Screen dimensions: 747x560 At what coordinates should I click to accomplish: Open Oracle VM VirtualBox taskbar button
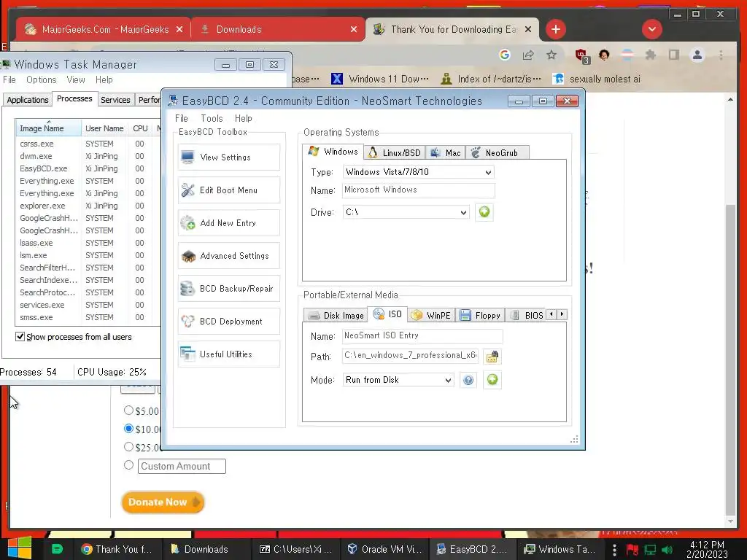[385, 549]
